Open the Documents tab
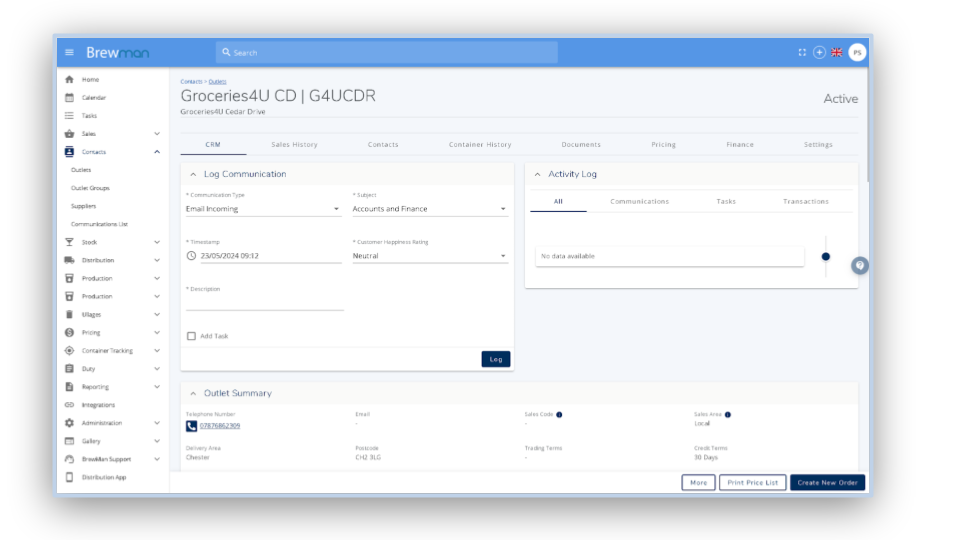This screenshot has height=540, width=960. pyautogui.click(x=581, y=144)
